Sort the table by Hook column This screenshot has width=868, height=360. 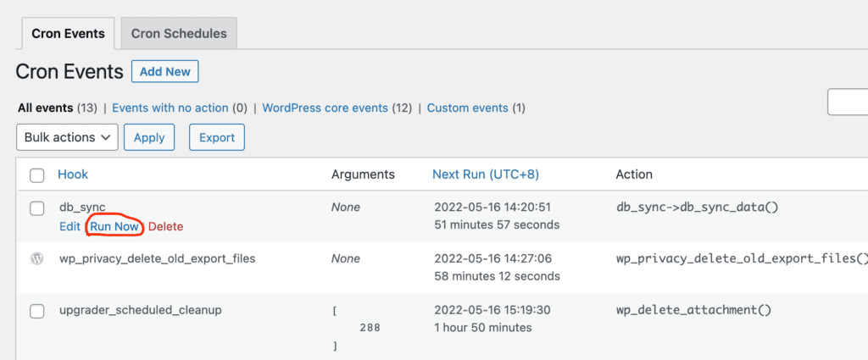(73, 174)
